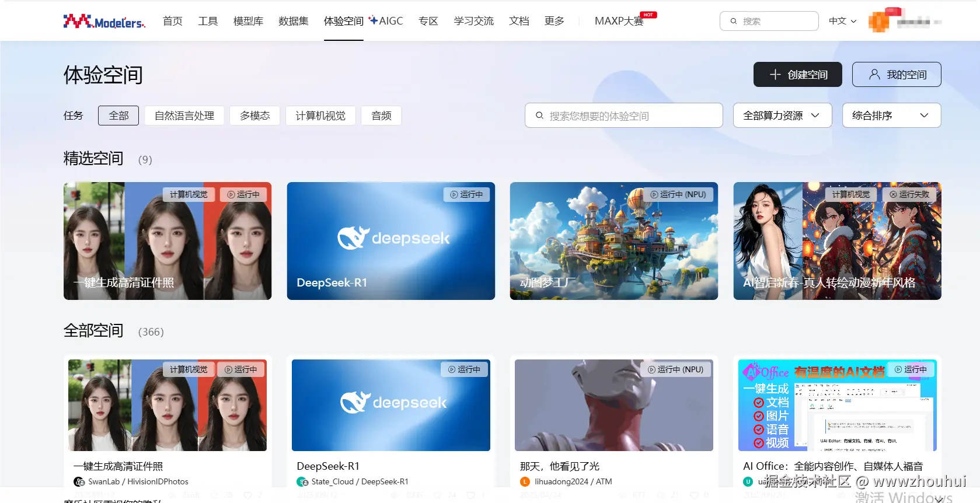Open the 综合排序 sort dropdown
The height and width of the screenshot is (503, 980).
891,116
